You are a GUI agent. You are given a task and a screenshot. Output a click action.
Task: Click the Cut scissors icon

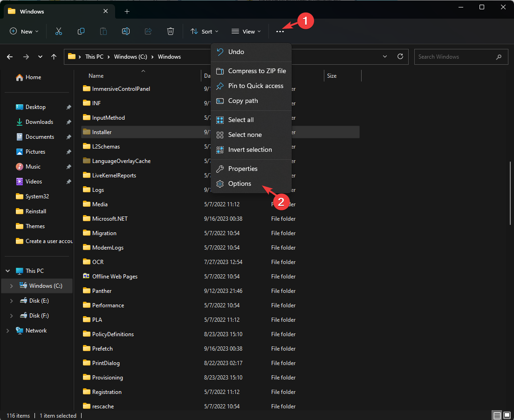[x=59, y=32]
